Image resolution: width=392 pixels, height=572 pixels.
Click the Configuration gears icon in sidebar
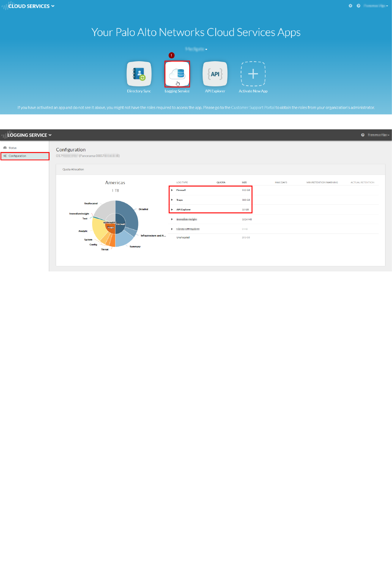coord(5,156)
